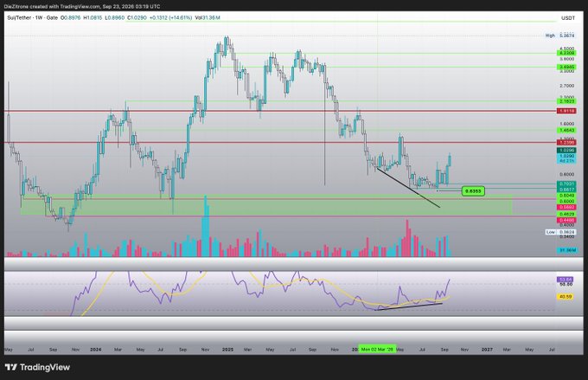Click the DieZitrone created with TradingView.com caption

click(82, 6)
